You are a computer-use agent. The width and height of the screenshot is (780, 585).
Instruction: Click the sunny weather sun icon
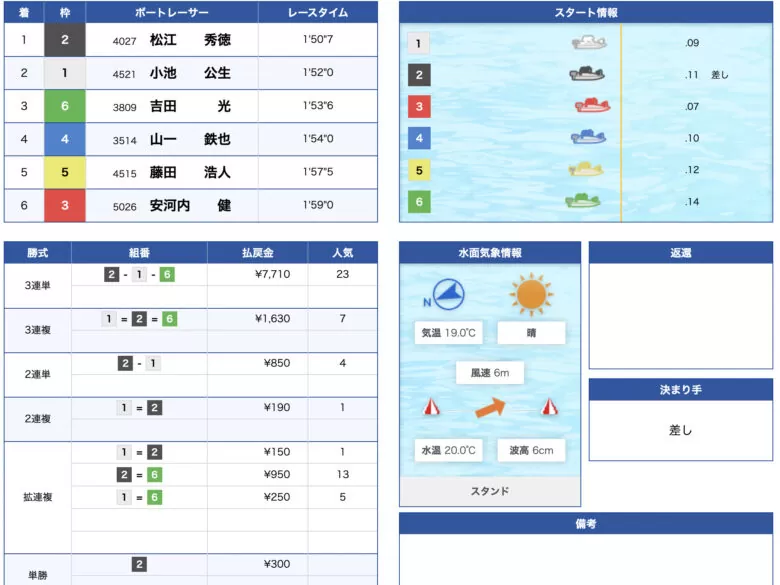coord(531,294)
